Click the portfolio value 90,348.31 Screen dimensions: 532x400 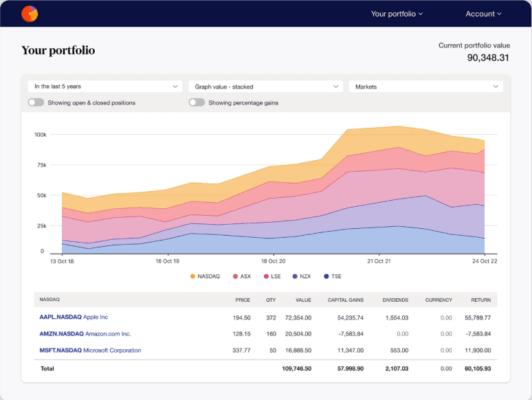point(488,58)
